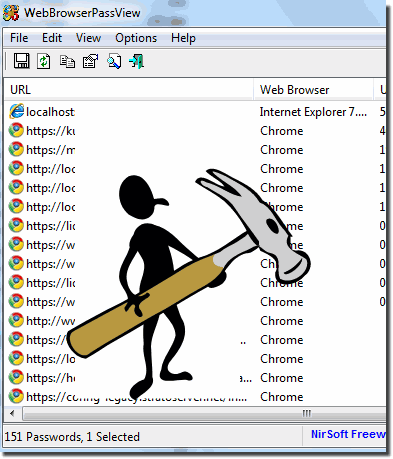Click the Chrome cell in the https://lo row
This screenshot has height=459, width=393.
coord(282,359)
